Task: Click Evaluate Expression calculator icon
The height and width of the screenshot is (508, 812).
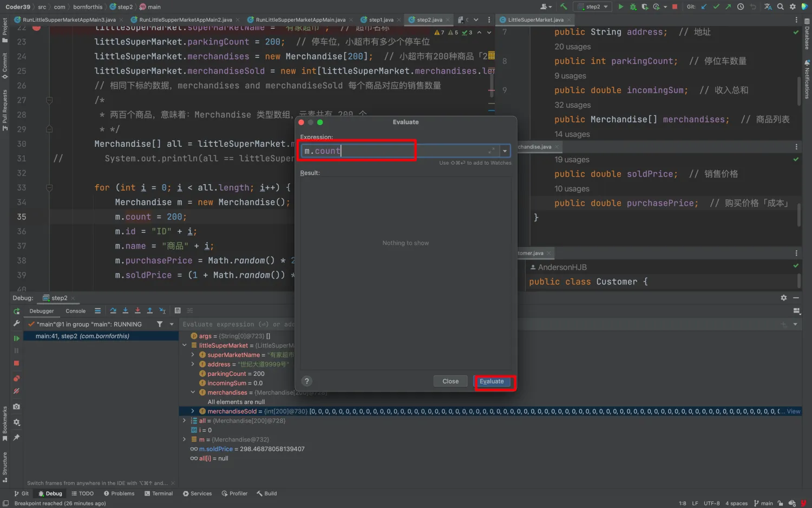Action: pyautogui.click(x=178, y=310)
